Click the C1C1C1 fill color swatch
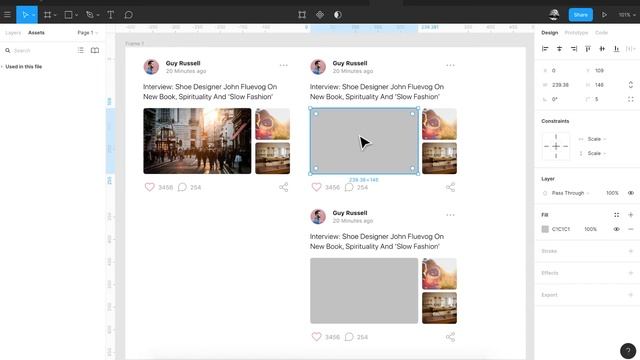Viewport: 640px width, 360px height. coord(545,229)
